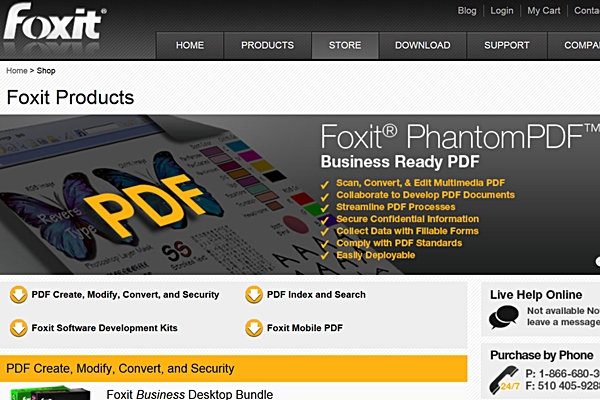
Task: Click the Business Ready PDF banner subtitle
Action: pyautogui.click(x=400, y=162)
